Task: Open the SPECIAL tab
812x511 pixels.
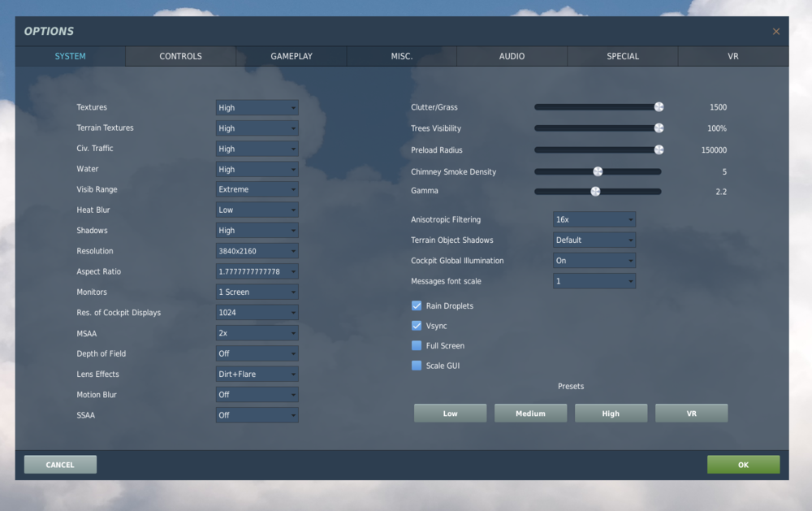Action: click(x=623, y=56)
